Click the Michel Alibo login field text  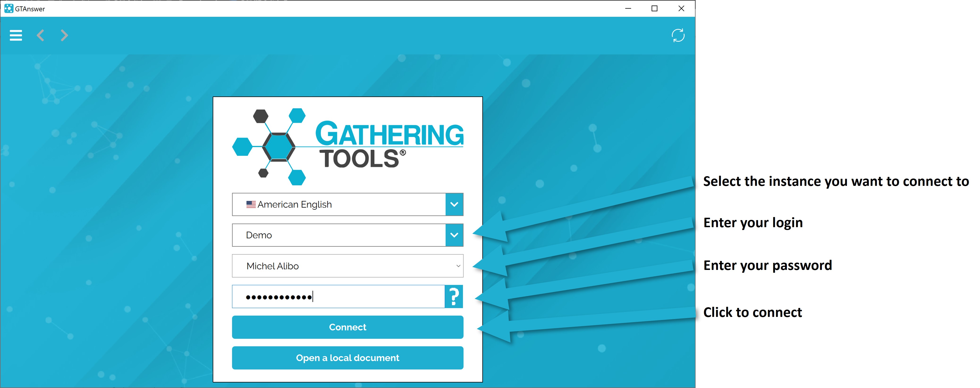(x=272, y=266)
